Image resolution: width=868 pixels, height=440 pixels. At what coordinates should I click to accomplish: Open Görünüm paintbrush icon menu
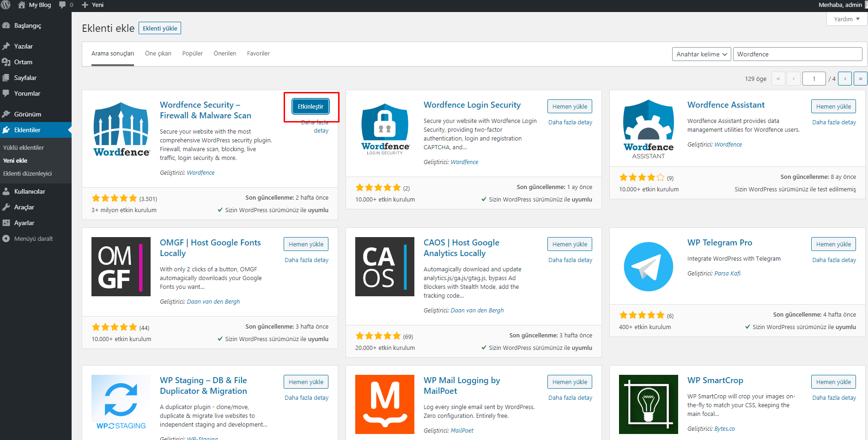(x=6, y=114)
